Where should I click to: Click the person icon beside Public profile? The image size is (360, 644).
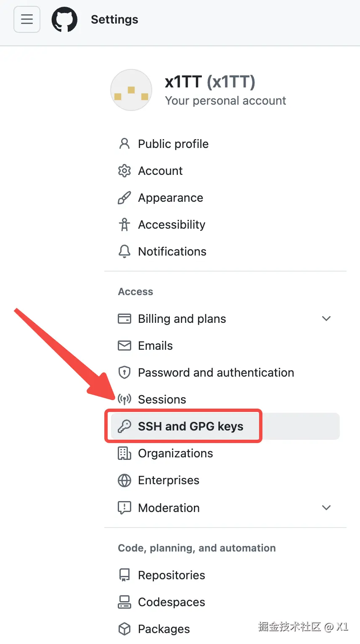point(124,144)
